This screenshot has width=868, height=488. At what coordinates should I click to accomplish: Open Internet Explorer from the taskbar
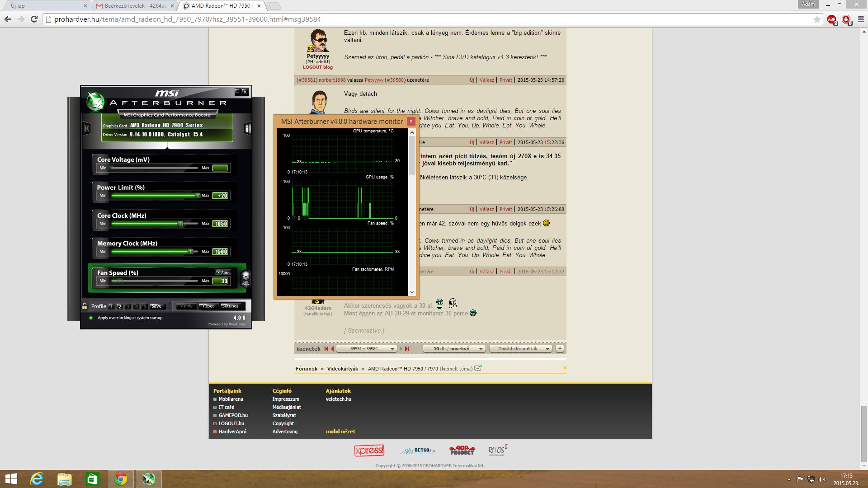37,479
